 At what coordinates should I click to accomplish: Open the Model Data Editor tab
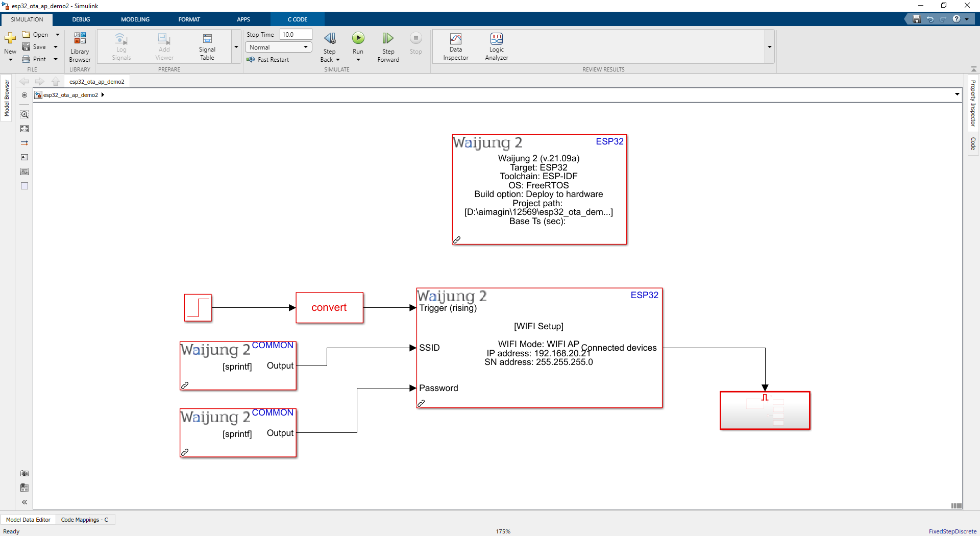28,520
